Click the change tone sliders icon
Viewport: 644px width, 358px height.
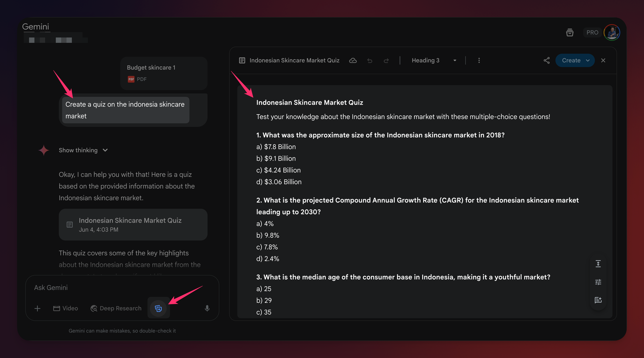point(598,282)
